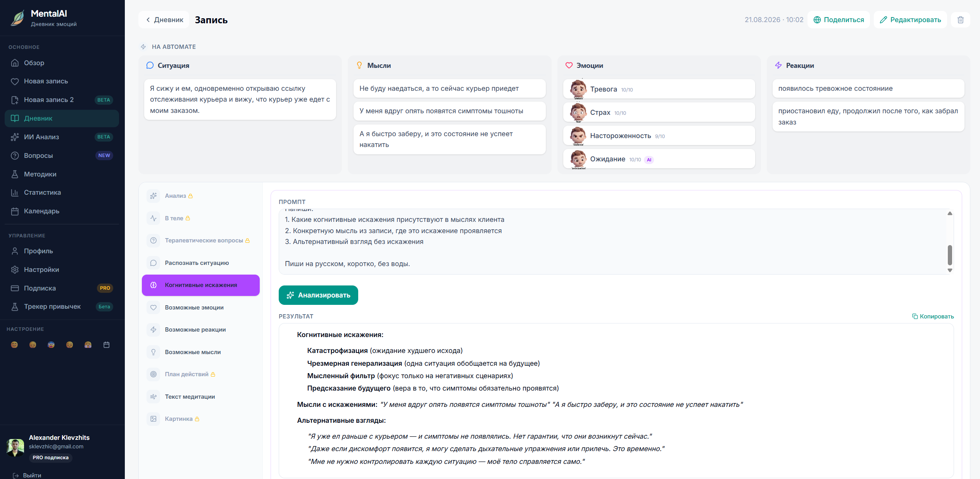The image size is (980, 479).
Task: Click the user profile photo
Action: (16, 447)
